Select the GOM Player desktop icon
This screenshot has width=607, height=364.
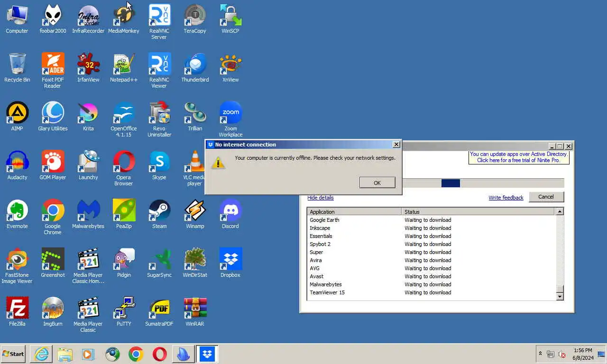click(x=53, y=165)
